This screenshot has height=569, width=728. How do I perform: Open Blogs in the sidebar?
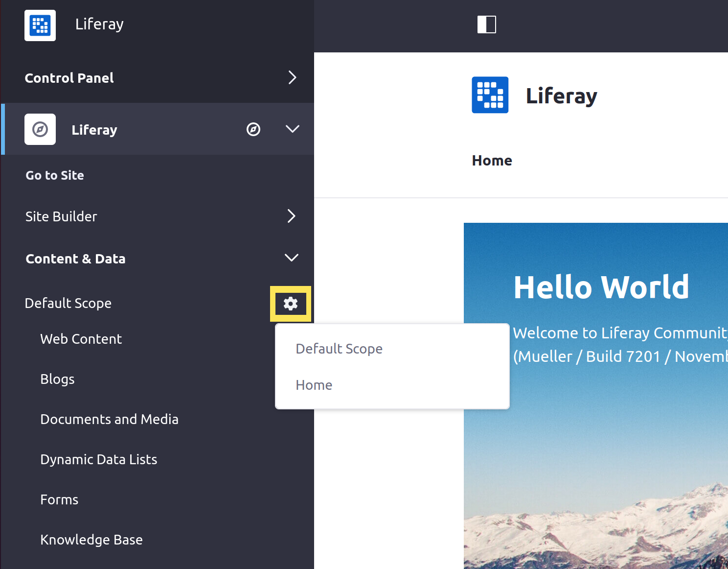[58, 379]
